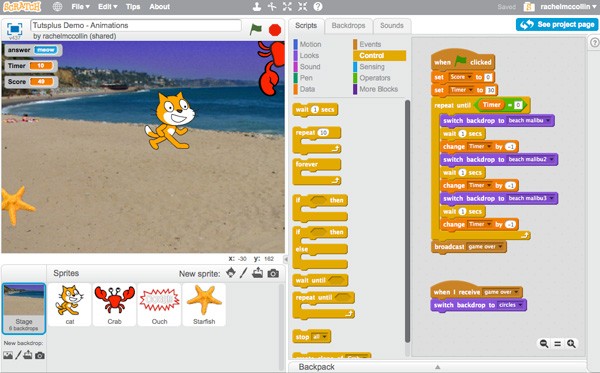
Task: Click the red stop sign button
Action: [275, 30]
